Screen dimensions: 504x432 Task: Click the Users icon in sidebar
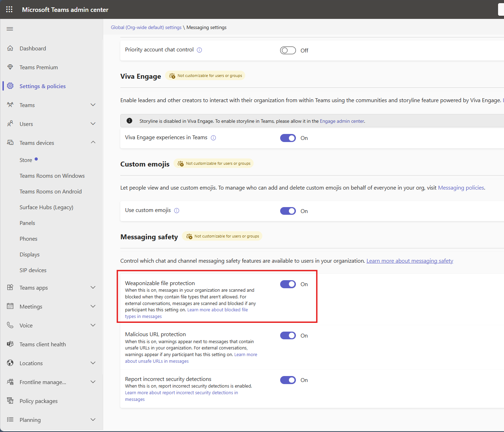pyautogui.click(x=10, y=124)
